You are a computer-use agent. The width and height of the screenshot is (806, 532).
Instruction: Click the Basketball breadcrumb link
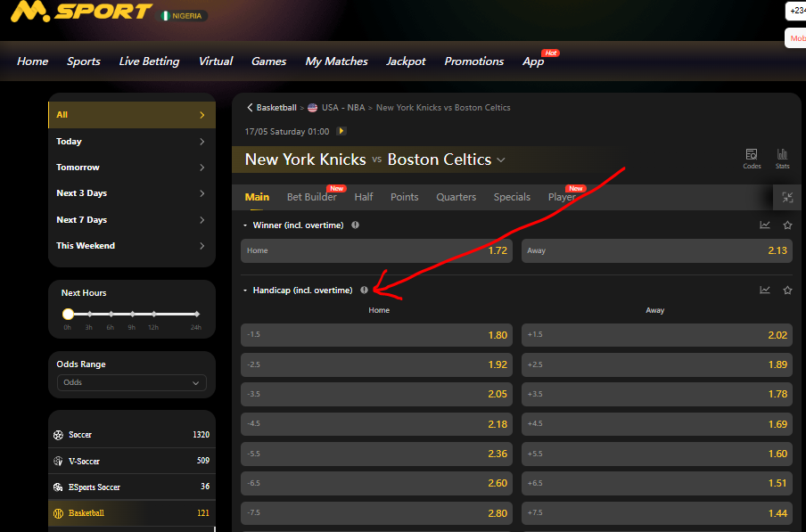click(x=276, y=107)
